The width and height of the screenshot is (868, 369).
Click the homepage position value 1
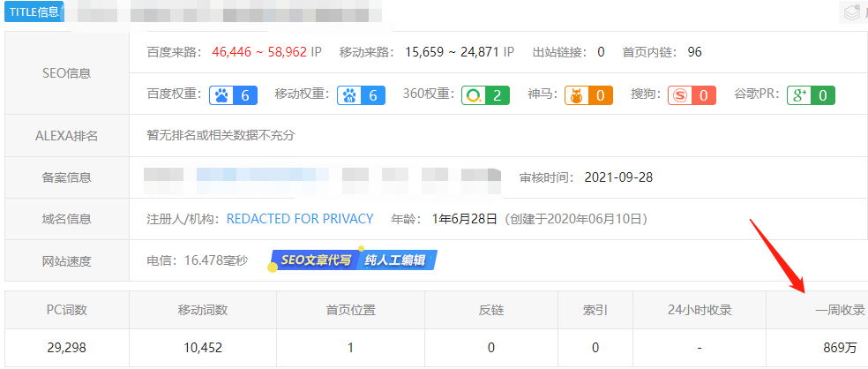click(350, 348)
